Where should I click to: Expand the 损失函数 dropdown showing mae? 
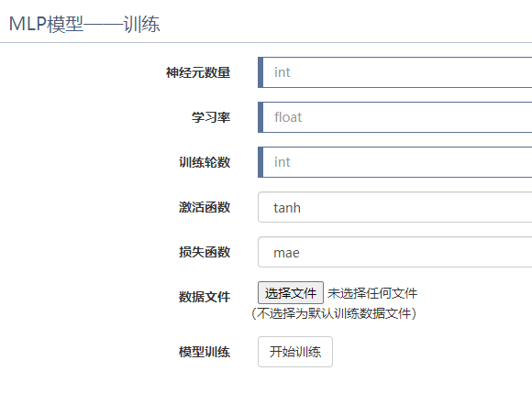[x=395, y=252]
